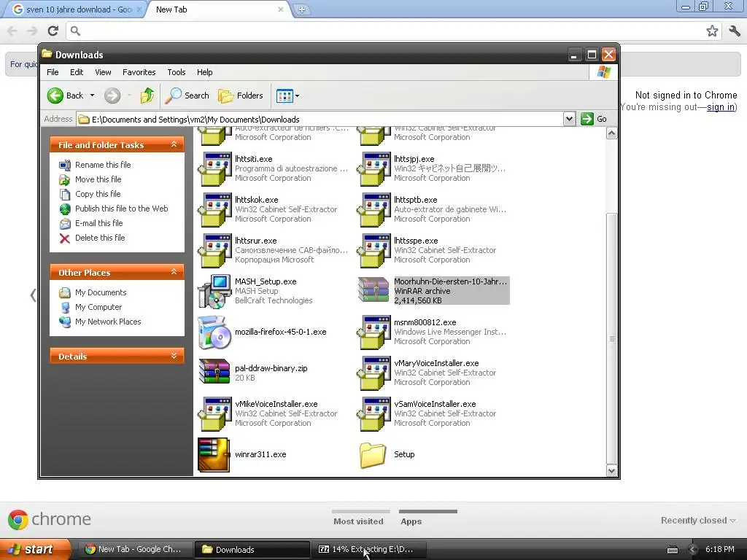Open the Favorites menu
The image size is (747, 560).
coord(139,72)
